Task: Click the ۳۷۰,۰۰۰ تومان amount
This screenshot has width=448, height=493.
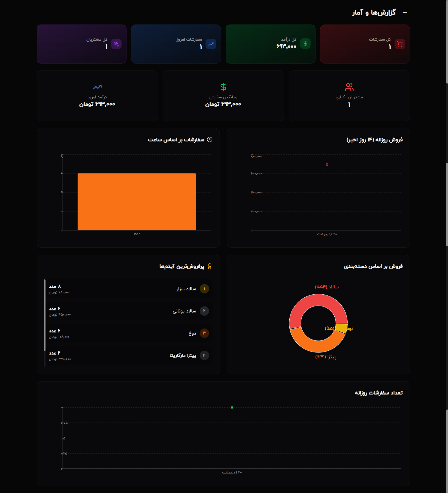Action: 60,359
